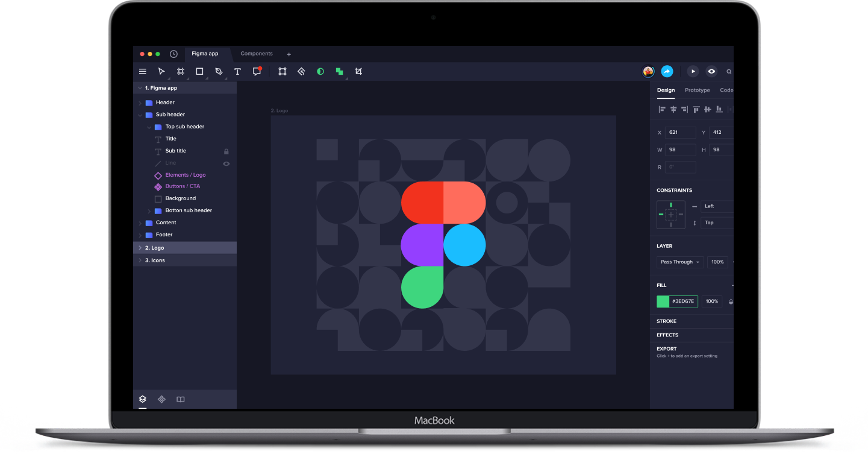The height and width of the screenshot is (454, 868).
Task: Click the green boolean union icon
Action: pyautogui.click(x=340, y=71)
